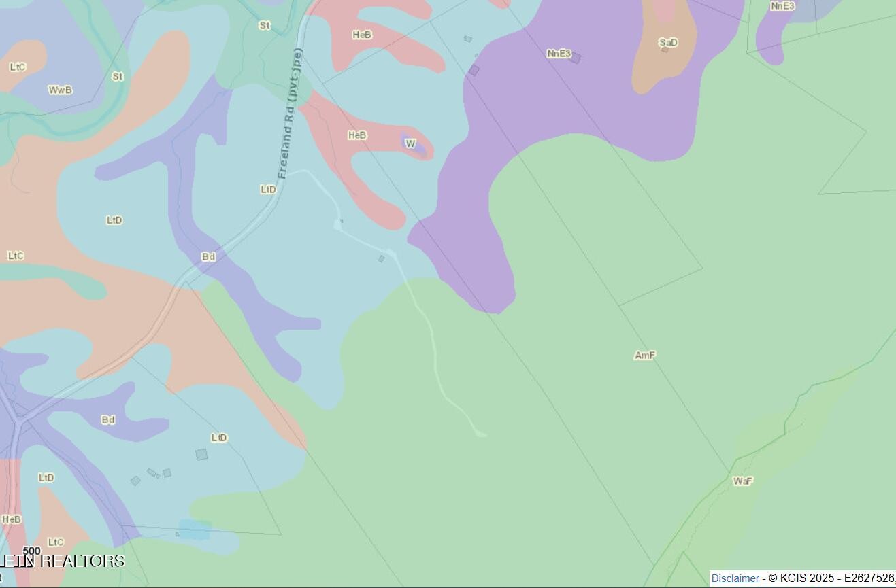Click the HeB label nearest the W label

coord(357,135)
